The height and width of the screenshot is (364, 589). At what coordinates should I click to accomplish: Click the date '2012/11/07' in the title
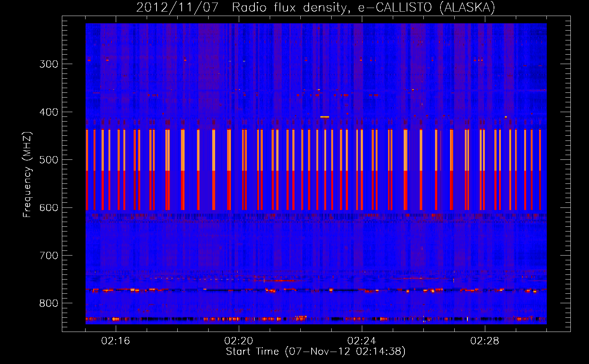177,8
